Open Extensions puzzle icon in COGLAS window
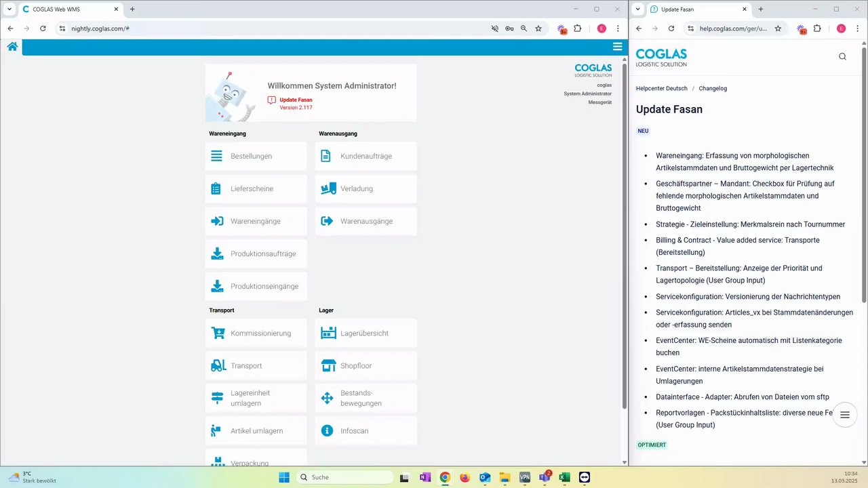This screenshot has height=488, width=868. 578,28
